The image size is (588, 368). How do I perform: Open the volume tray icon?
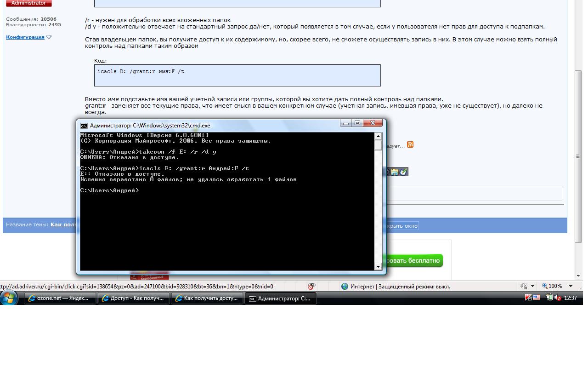pos(558,298)
